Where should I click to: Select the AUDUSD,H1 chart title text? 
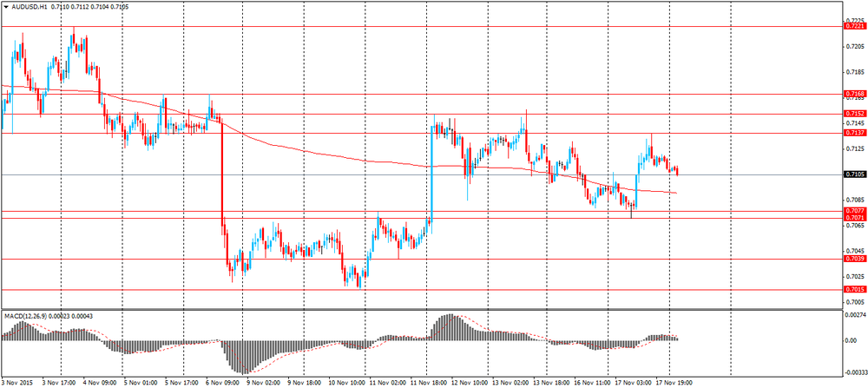[x=28, y=6]
